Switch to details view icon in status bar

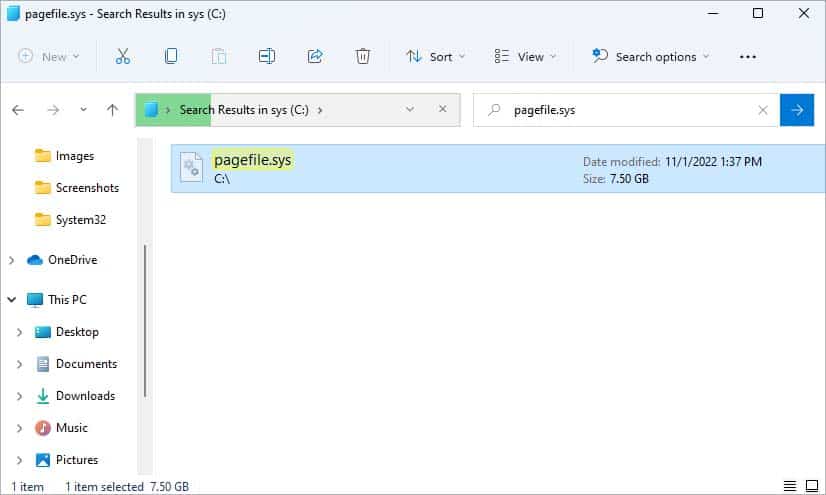790,486
